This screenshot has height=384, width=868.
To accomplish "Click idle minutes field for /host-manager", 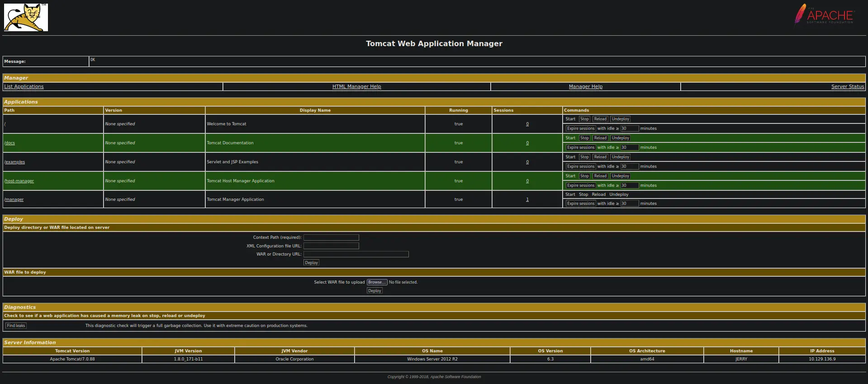I will (x=629, y=185).
